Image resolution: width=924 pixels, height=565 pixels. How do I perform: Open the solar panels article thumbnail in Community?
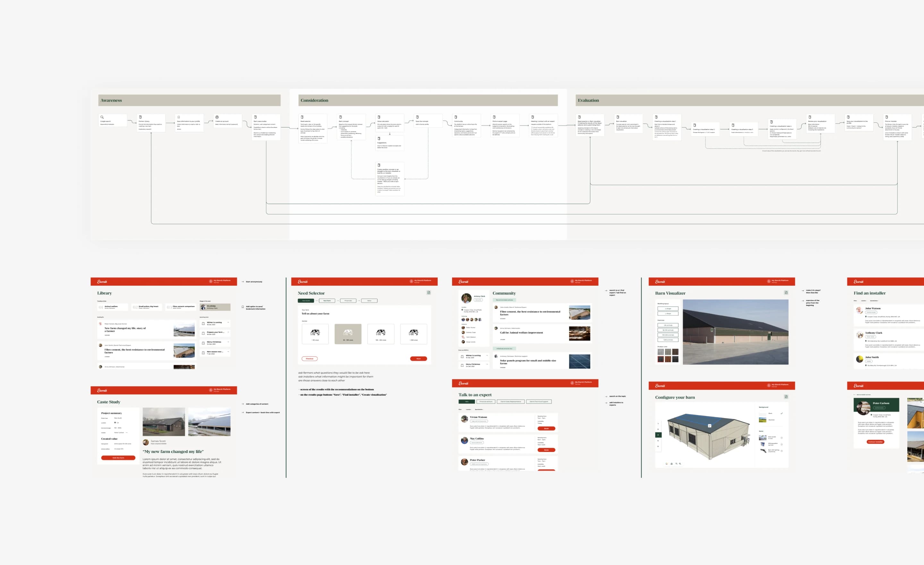[580, 362]
